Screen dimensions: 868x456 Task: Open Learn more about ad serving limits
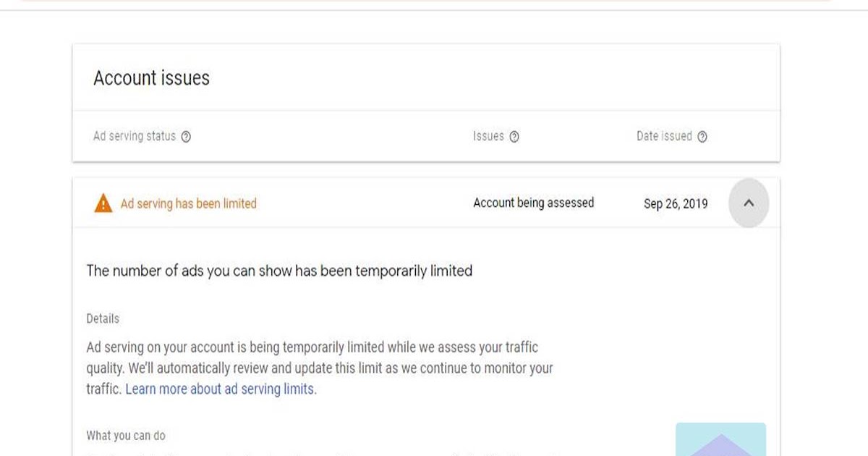pos(220,389)
